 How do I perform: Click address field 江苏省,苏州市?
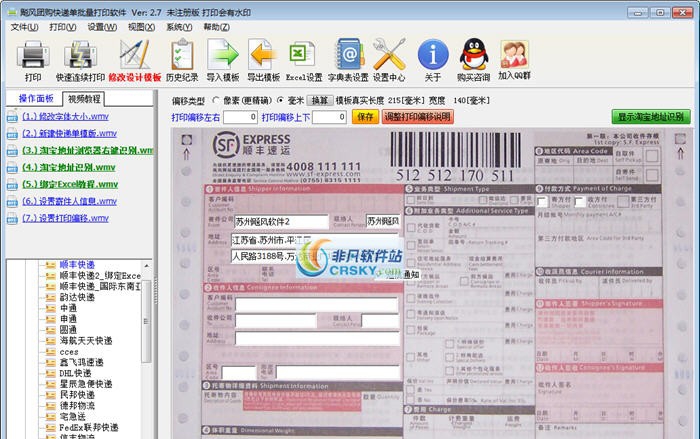[315, 240]
